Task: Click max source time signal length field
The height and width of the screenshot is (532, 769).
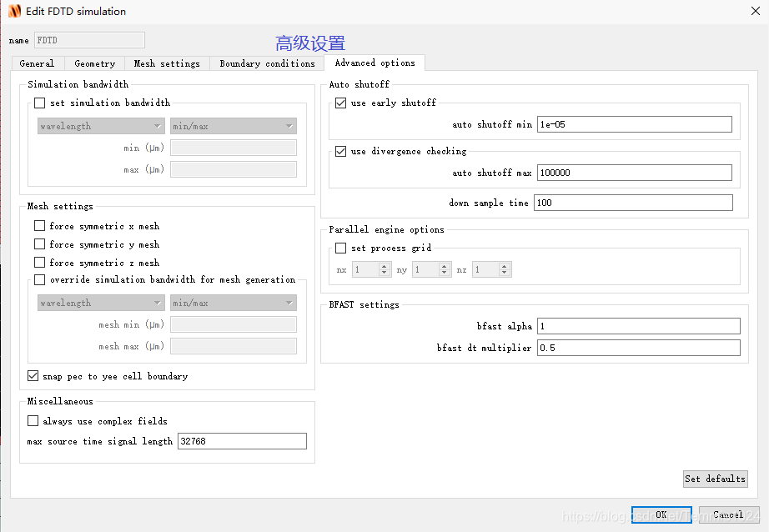Action: (242, 441)
